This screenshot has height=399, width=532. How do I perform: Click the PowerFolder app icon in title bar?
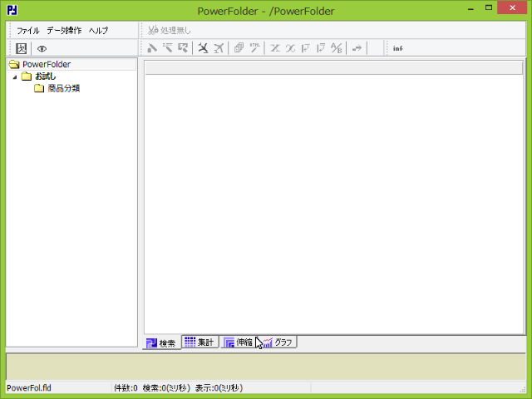[12, 10]
